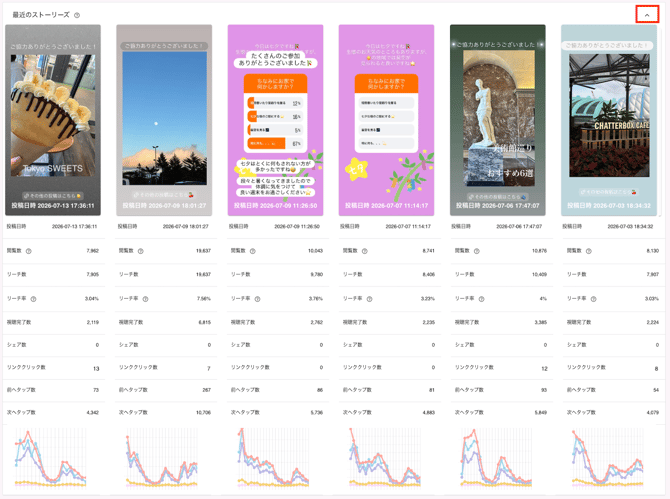This screenshot has height=499, width=670.
Task: Click リーチ率 help icon in the statue story column
Action: pos(481,299)
